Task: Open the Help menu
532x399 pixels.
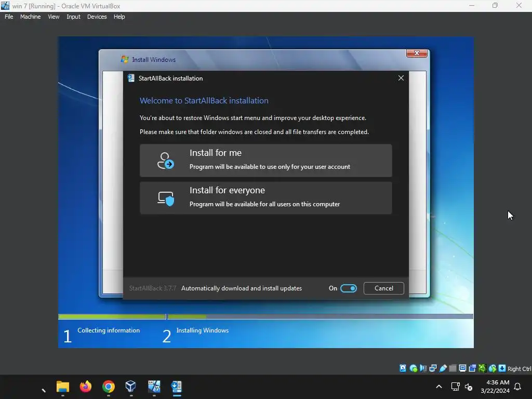Action: pyautogui.click(x=119, y=17)
